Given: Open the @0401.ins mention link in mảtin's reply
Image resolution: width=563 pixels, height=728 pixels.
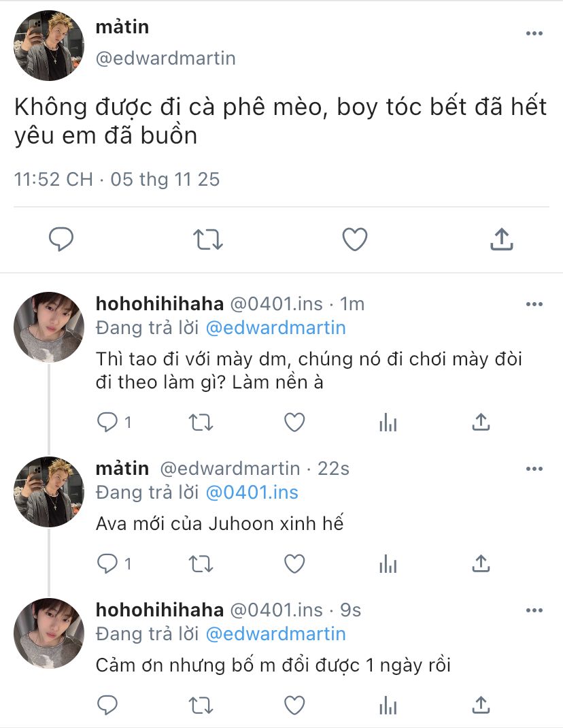Looking at the screenshot, I should (x=252, y=491).
